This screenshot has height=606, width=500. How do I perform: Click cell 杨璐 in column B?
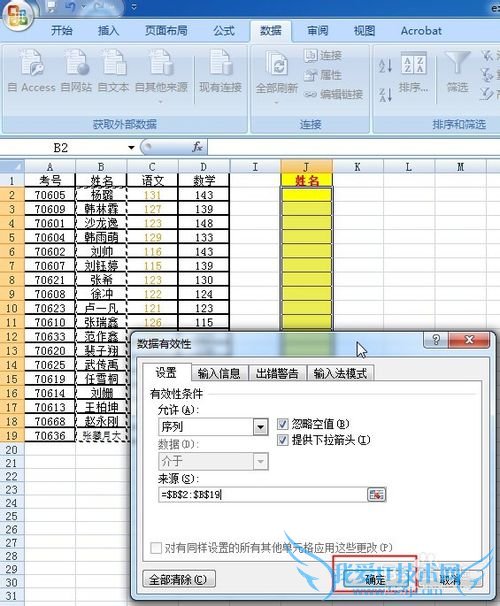[101, 195]
